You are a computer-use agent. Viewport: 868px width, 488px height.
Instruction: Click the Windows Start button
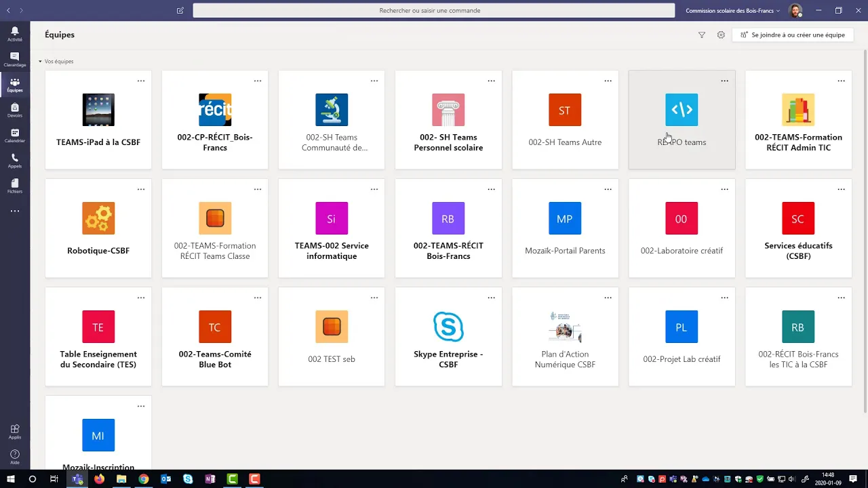[x=10, y=479]
